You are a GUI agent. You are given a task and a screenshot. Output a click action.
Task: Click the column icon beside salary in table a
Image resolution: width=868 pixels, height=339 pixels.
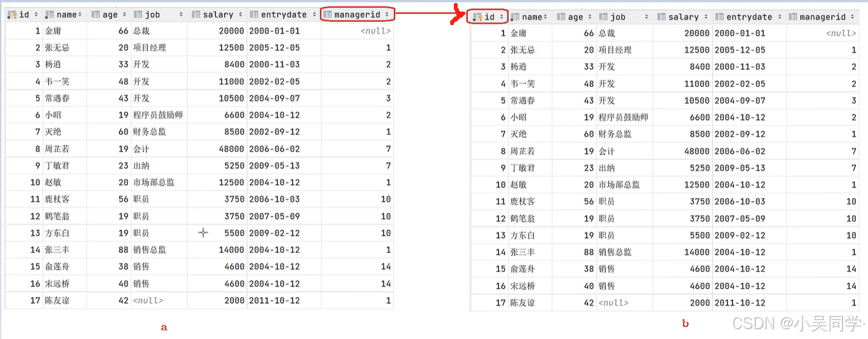pyautogui.click(x=195, y=15)
